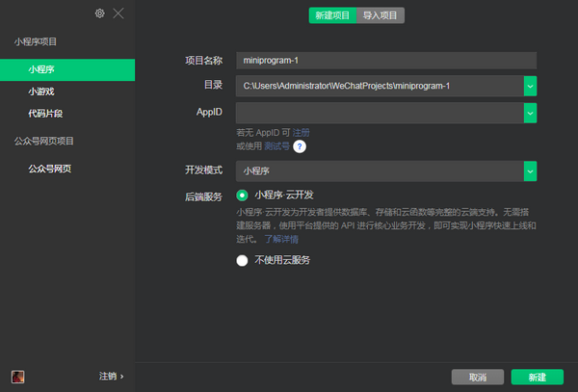
Task: Click the 项目名称 input field
Action: tap(385, 60)
